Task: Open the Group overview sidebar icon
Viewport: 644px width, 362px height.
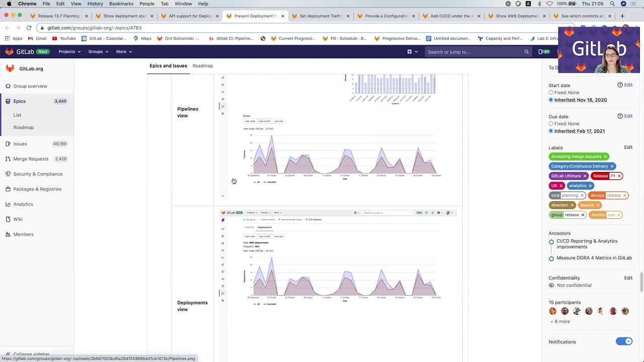Action: pos(8,86)
